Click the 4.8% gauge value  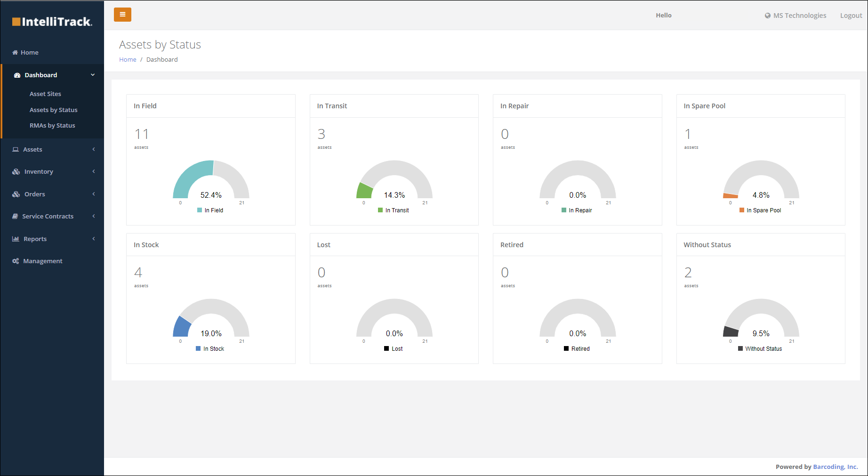point(761,195)
